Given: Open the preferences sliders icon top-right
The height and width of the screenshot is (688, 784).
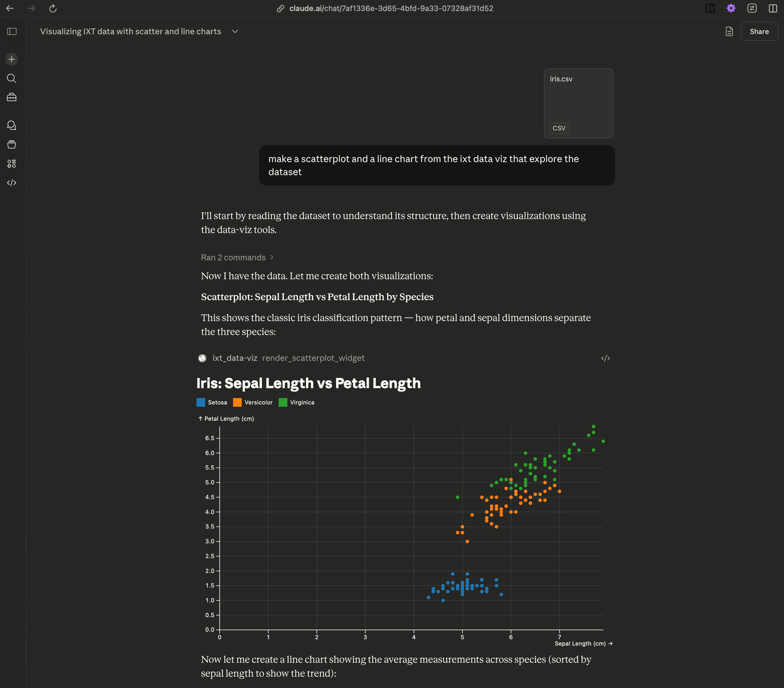Looking at the screenshot, I should tap(751, 8).
